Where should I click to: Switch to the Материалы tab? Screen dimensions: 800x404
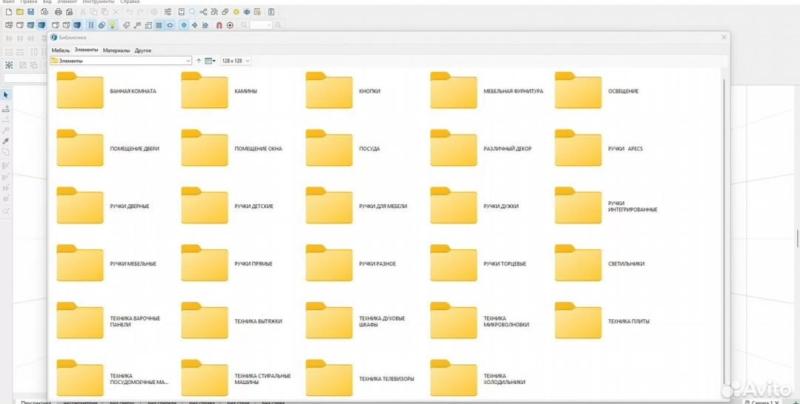click(x=115, y=49)
